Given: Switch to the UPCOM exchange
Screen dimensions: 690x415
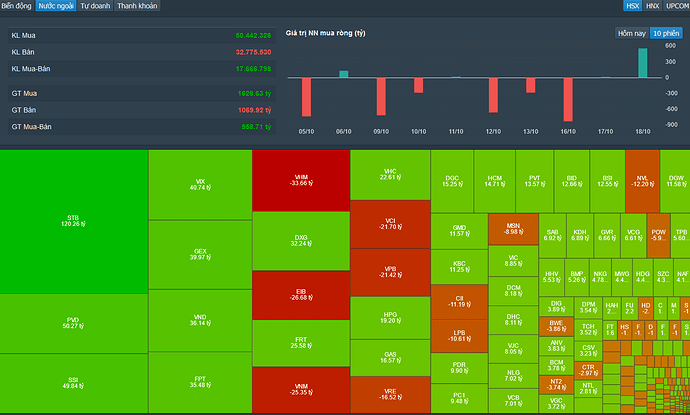Looking at the screenshot, I should point(677,6).
